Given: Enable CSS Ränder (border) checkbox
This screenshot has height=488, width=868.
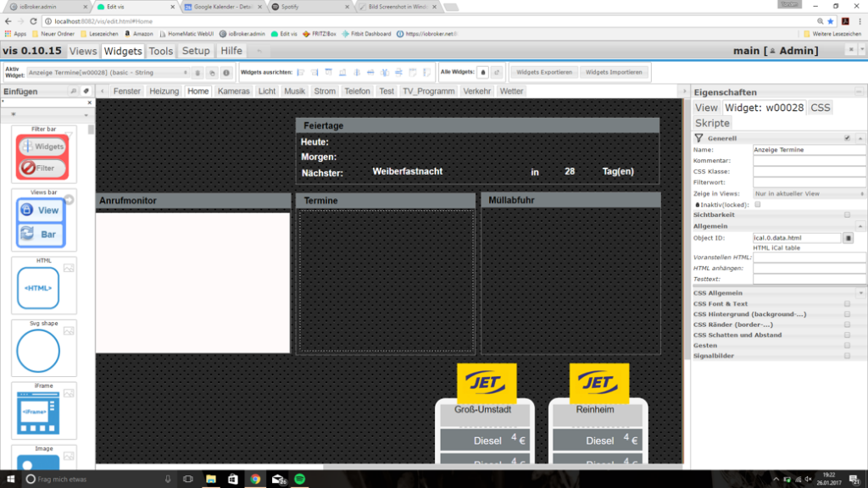Looking at the screenshot, I should pos(847,324).
